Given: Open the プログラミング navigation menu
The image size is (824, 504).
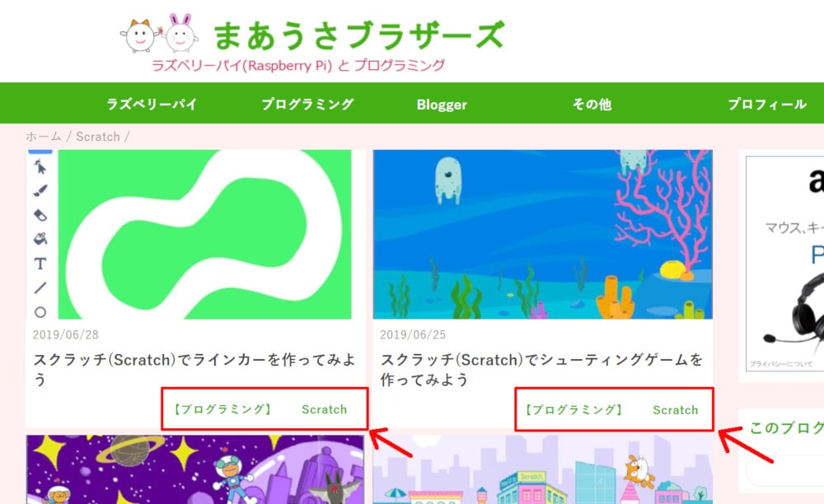Looking at the screenshot, I should pos(306,103).
